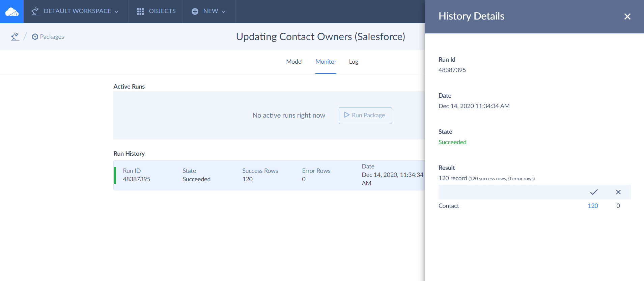Click the breadcrumb workspace home icon
The height and width of the screenshot is (281, 644).
tap(15, 37)
